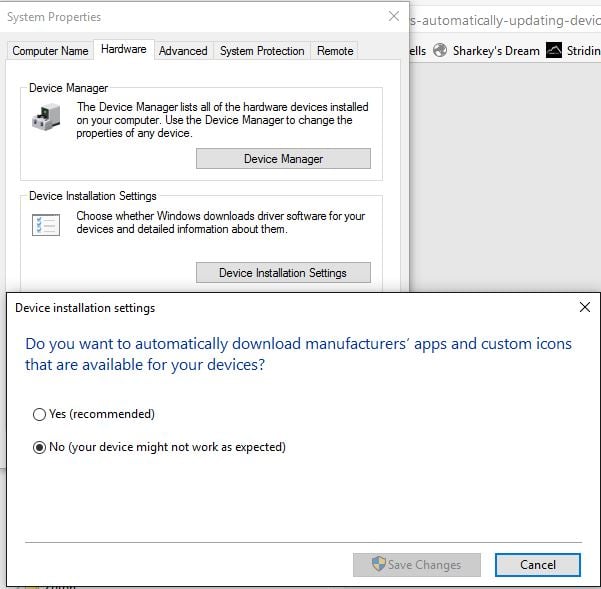Click the browser address bar URL text
601x589 pixels.
(x=505, y=20)
